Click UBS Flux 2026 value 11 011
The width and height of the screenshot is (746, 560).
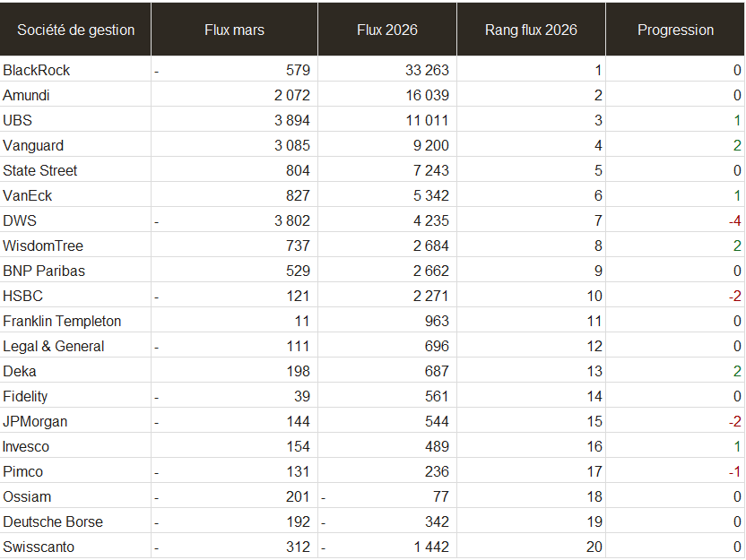pos(427,120)
